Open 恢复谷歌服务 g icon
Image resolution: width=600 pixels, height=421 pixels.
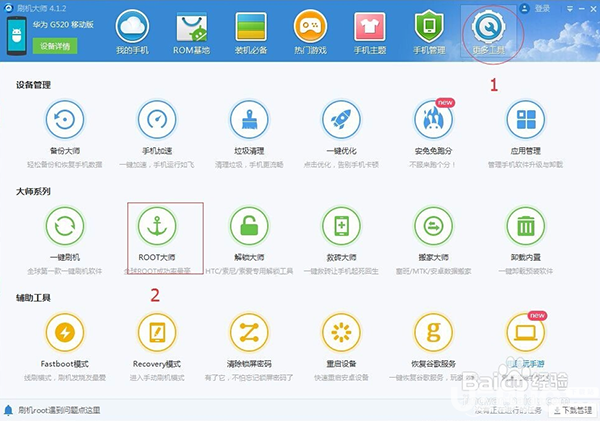point(434,332)
